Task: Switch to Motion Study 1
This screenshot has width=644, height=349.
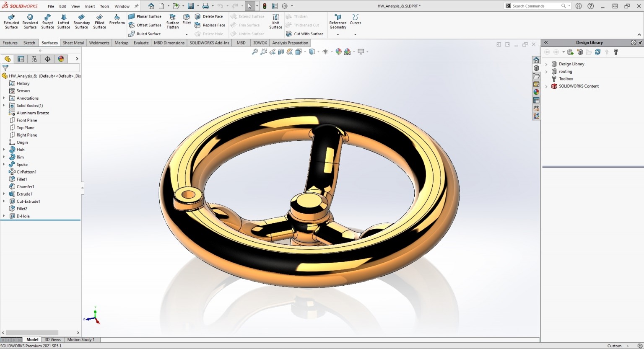Action: (81, 339)
